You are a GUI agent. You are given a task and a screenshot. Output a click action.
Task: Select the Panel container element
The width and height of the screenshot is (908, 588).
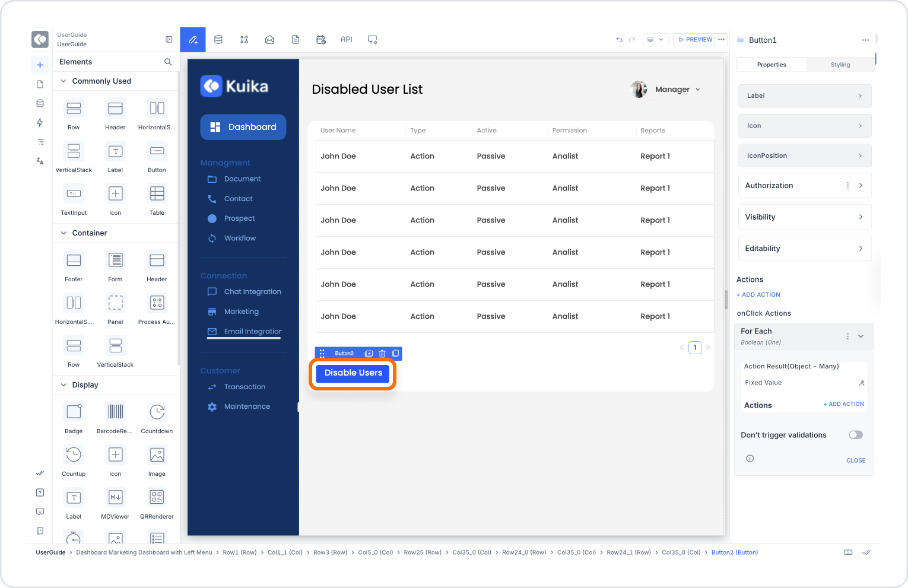point(115,309)
